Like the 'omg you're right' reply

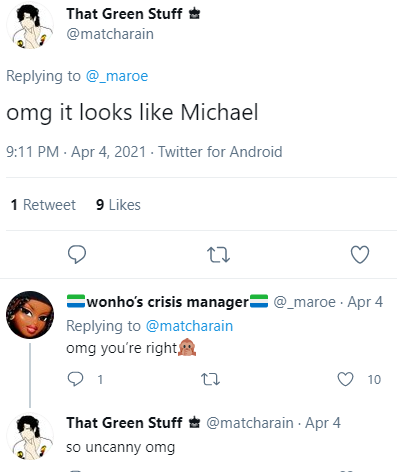point(345,379)
